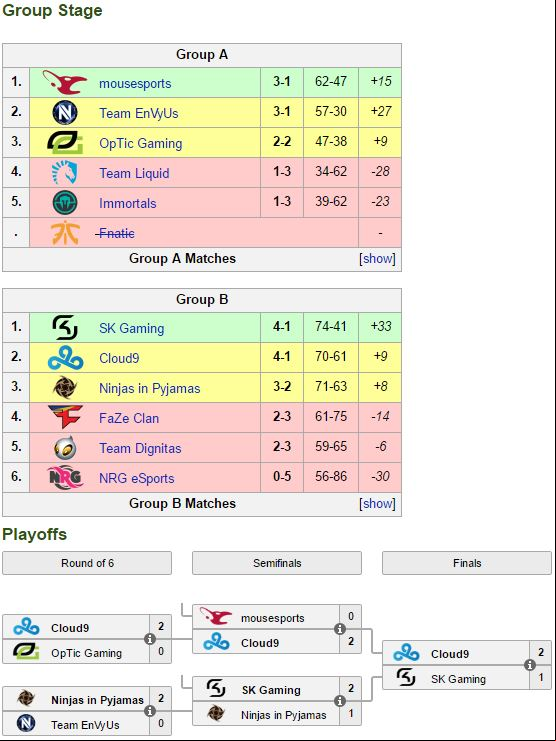The height and width of the screenshot is (741, 556).
Task: Open info icon for mousesports vs Cloud9 semifinal
Action: [340, 629]
